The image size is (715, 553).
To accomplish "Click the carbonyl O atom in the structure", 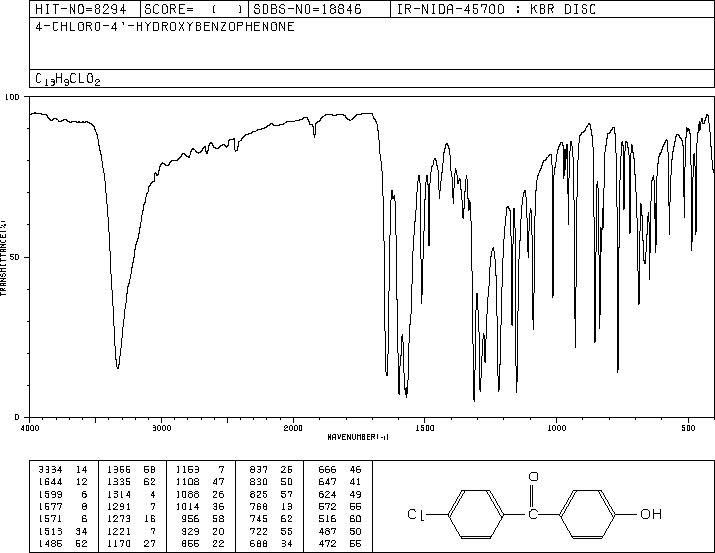I will click(533, 477).
